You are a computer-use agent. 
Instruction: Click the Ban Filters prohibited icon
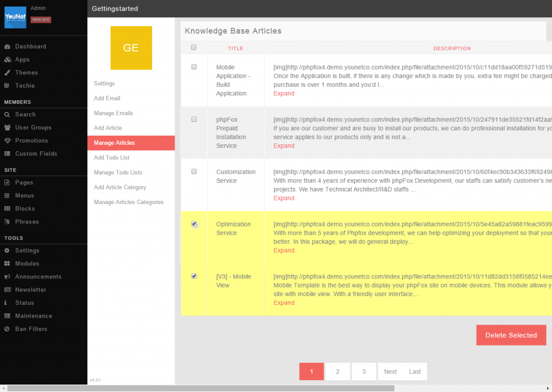6,328
